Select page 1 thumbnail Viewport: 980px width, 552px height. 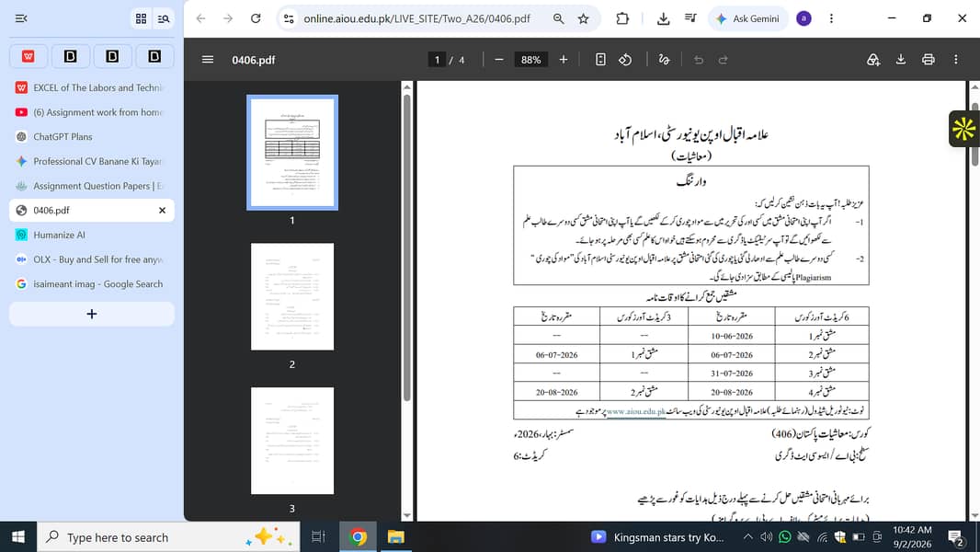pyautogui.click(x=292, y=153)
